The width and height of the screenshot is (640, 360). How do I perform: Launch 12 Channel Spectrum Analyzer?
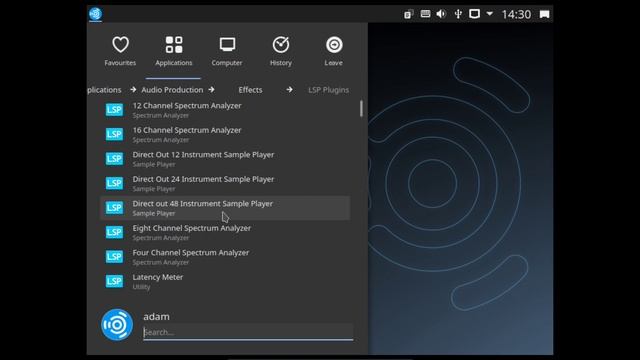tap(225, 110)
